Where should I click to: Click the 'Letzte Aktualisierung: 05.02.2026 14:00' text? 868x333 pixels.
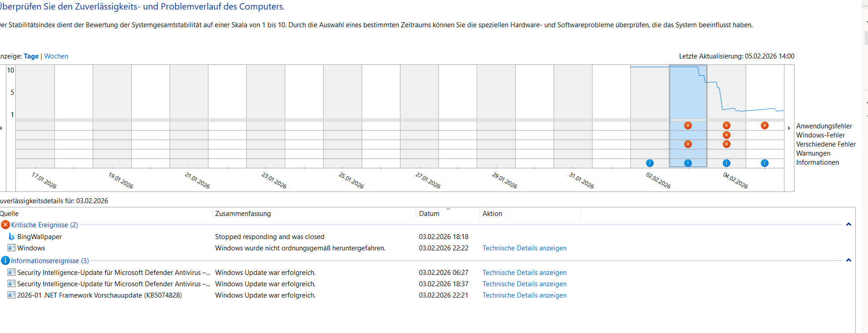coord(736,56)
